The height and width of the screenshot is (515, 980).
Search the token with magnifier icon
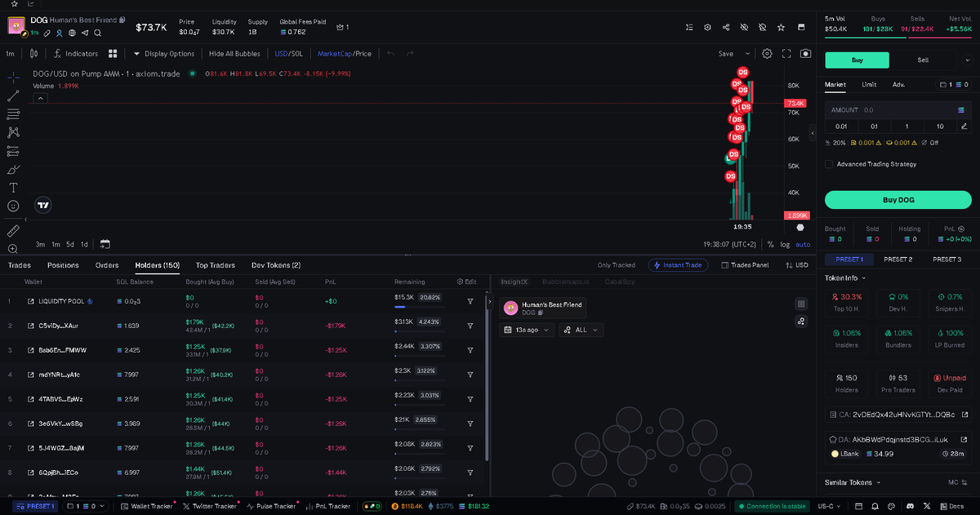(97, 33)
